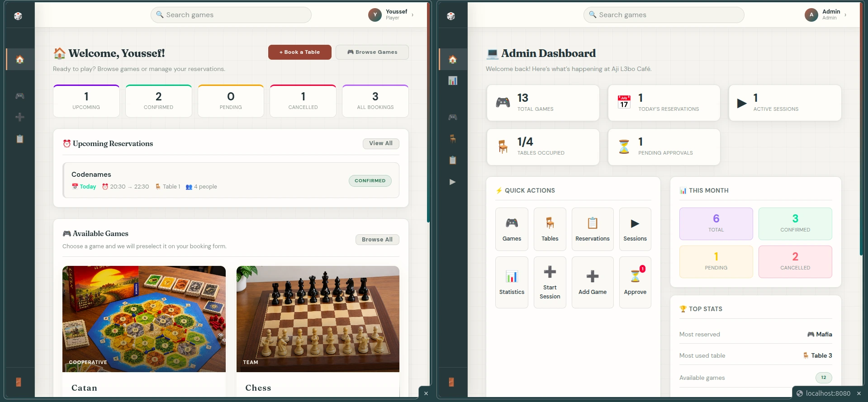Focus the search games field in the player window
The height and width of the screenshot is (402, 868).
[x=231, y=15]
